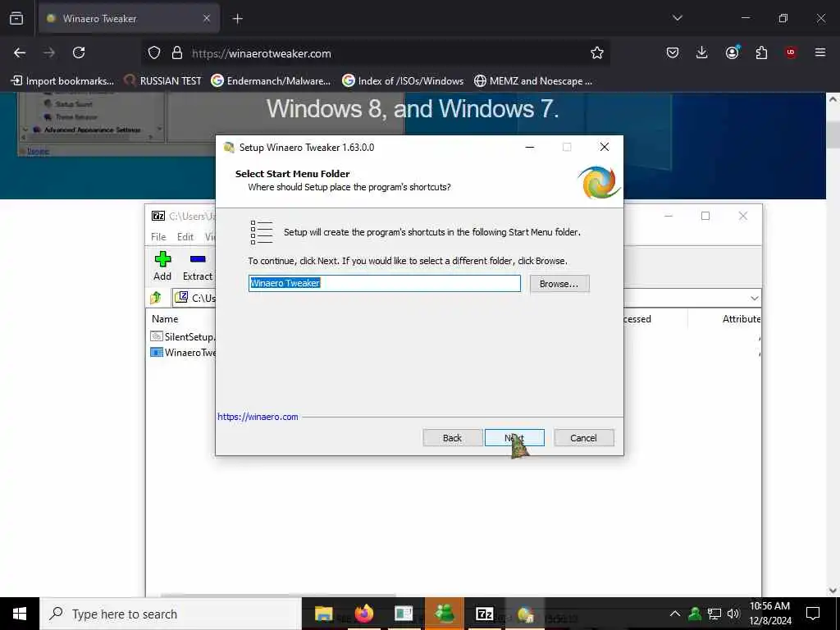Open the volume control in the tray
The image size is (840, 630).
click(733, 614)
